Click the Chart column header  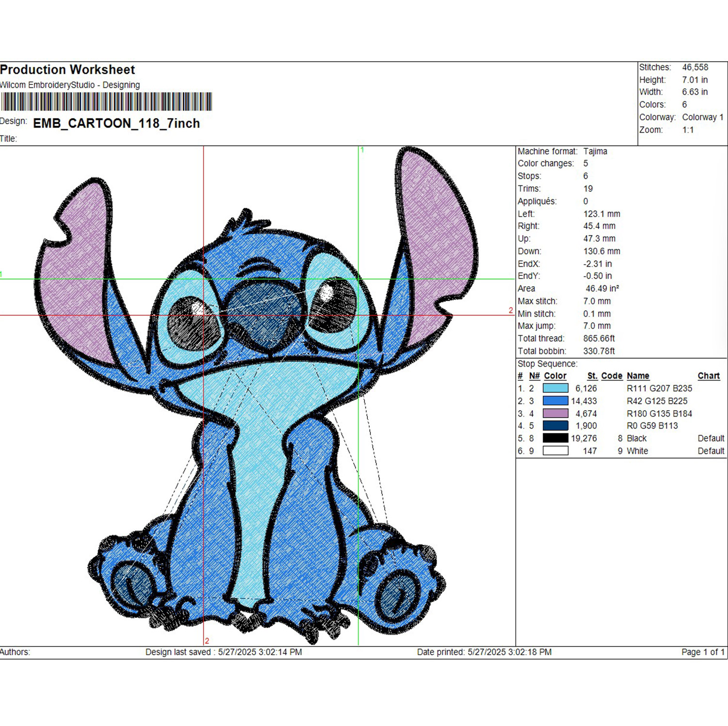tap(709, 376)
